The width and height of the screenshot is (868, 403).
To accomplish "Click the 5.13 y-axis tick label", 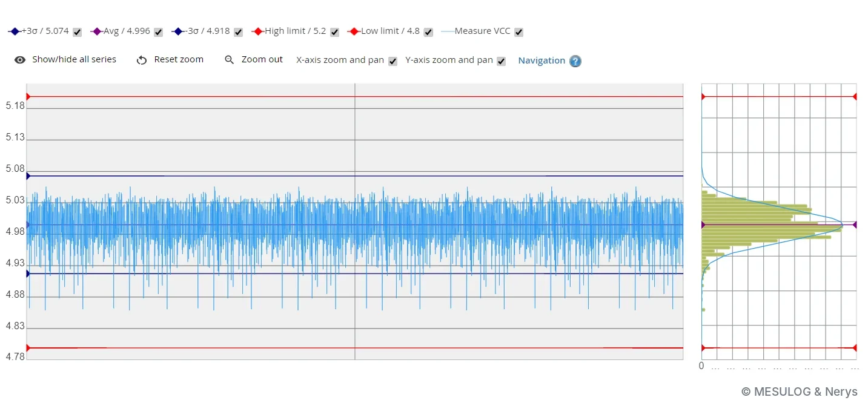I will (x=15, y=137).
